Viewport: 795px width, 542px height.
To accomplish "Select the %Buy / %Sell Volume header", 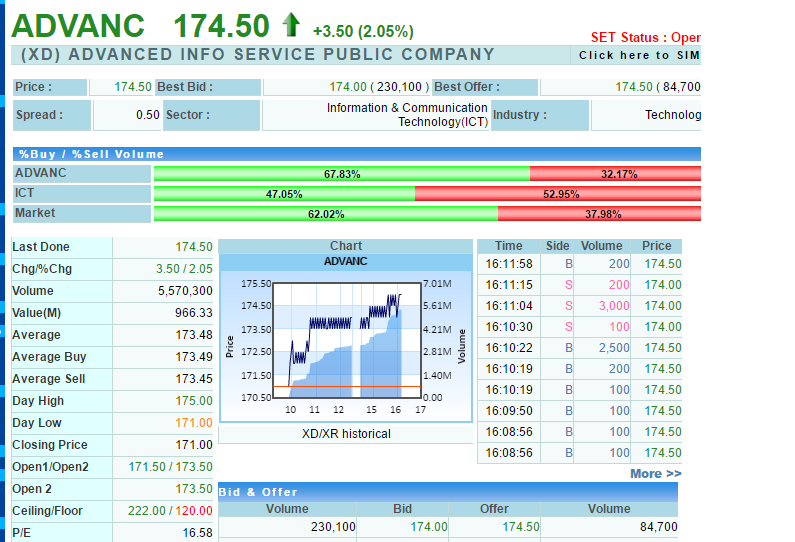I will pyautogui.click(x=357, y=154).
